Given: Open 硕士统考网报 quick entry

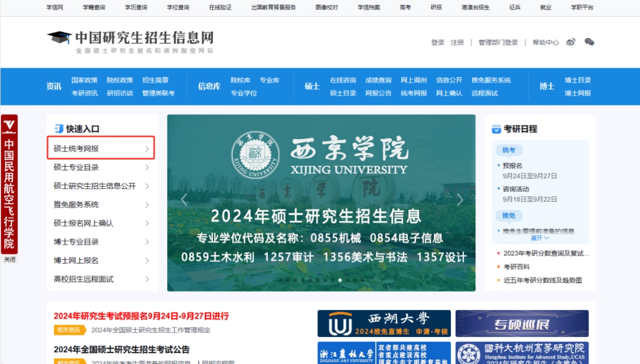Looking at the screenshot, I should tap(101, 149).
